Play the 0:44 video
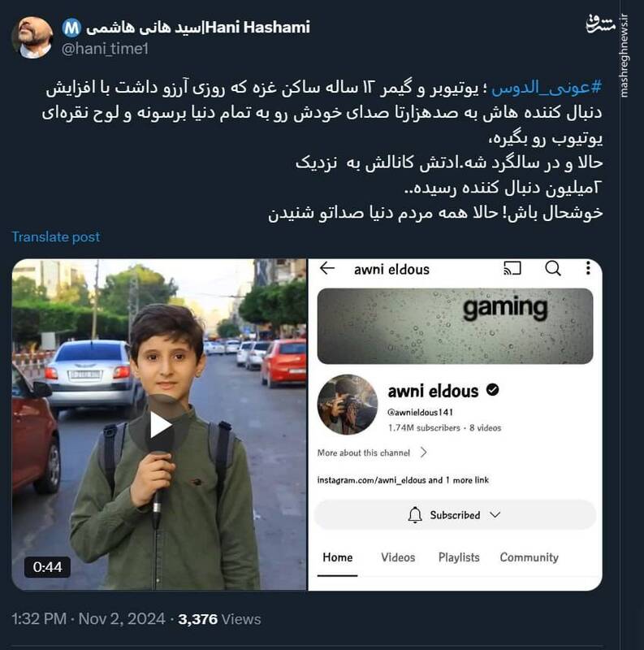644x650 pixels. pyautogui.click(x=159, y=425)
